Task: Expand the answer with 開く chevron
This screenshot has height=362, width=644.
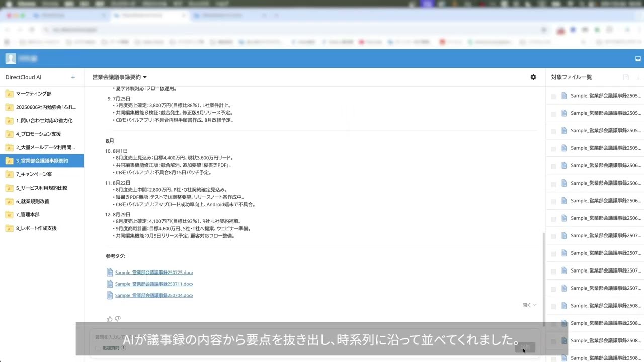Action: pyautogui.click(x=529, y=305)
